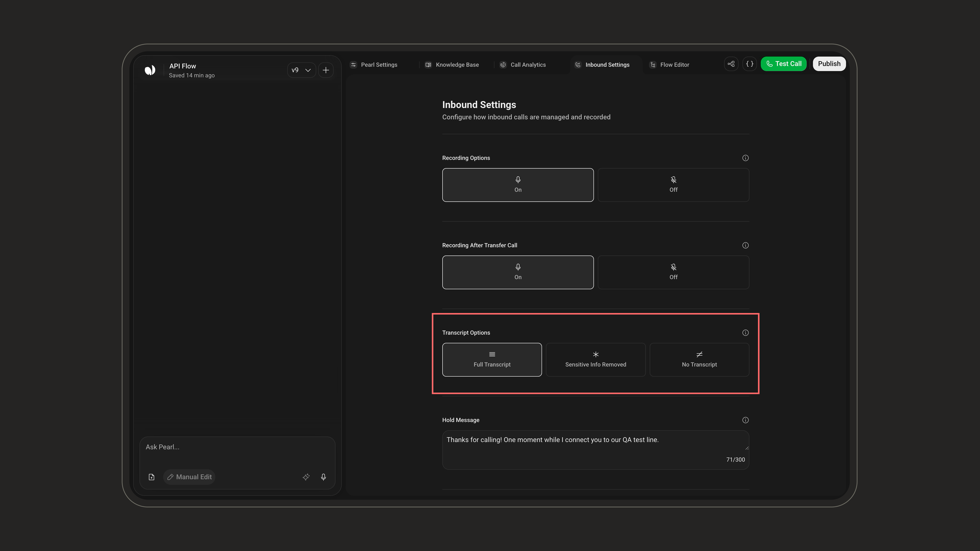Choose Sensitive Info Removed option
This screenshot has width=980, height=551.
[596, 360]
